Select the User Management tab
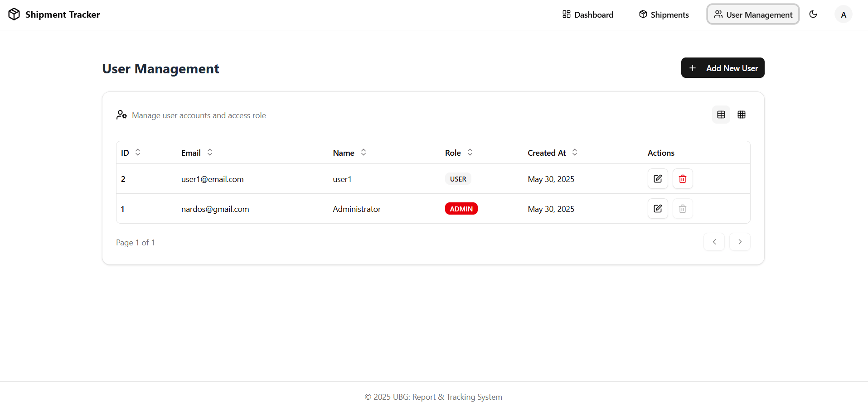Image resolution: width=868 pixels, height=407 pixels. pyautogui.click(x=753, y=14)
